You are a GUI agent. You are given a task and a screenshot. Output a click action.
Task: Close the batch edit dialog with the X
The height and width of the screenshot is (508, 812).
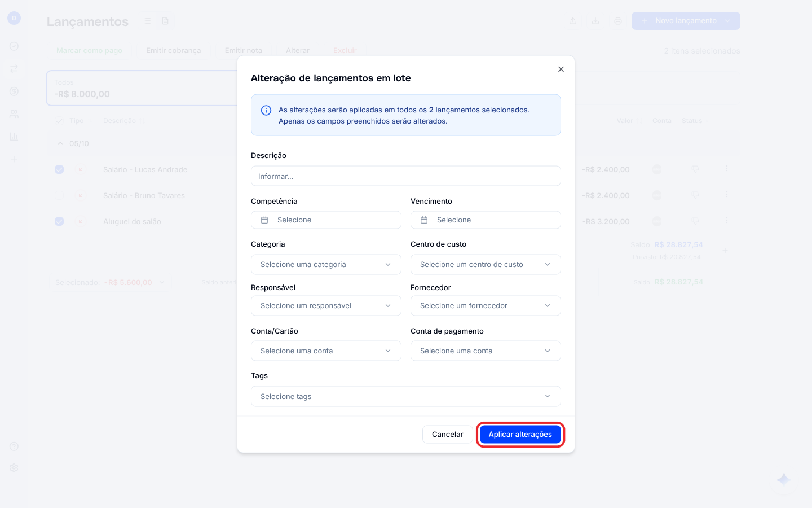click(561, 69)
